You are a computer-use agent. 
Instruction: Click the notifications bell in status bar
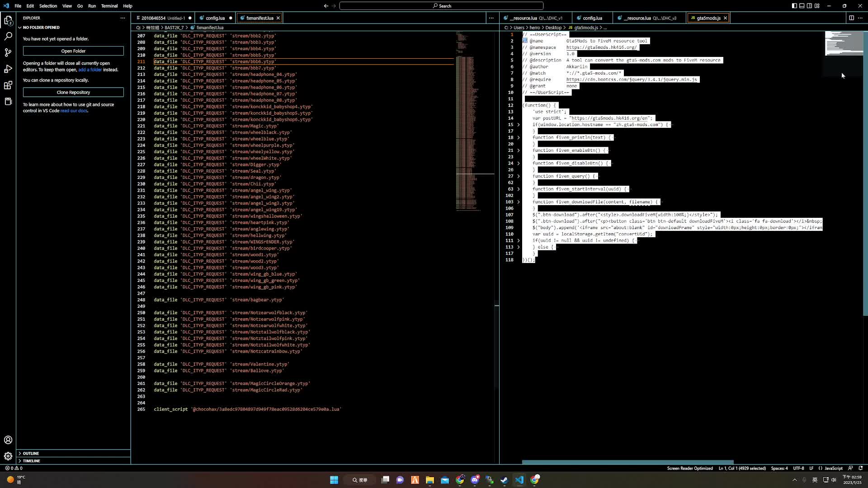[x=861, y=468]
